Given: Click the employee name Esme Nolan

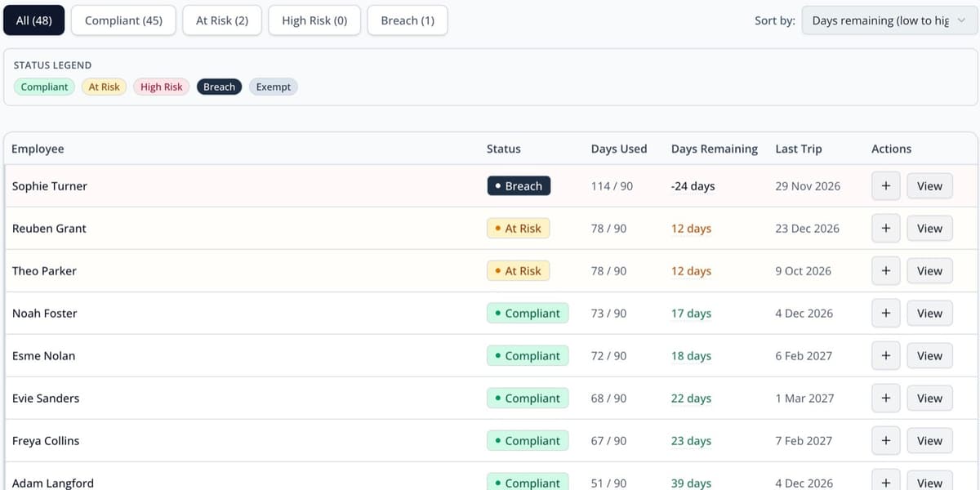Looking at the screenshot, I should [x=43, y=356].
